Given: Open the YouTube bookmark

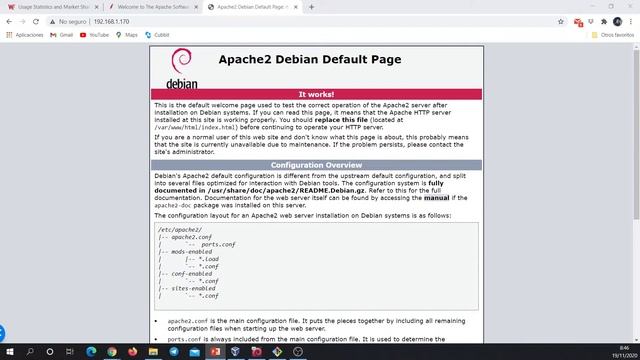Looking at the screenshot, I should click(95, 35).
